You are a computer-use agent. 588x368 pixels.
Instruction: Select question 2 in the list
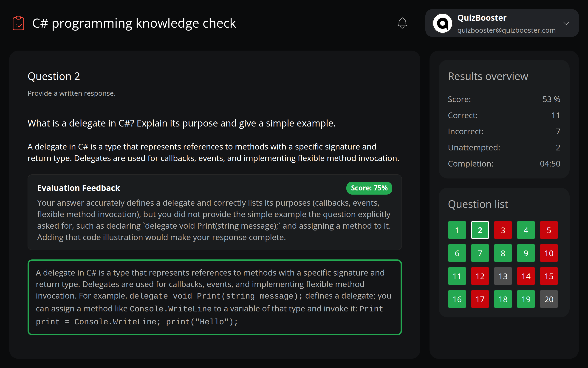[480, 230]
